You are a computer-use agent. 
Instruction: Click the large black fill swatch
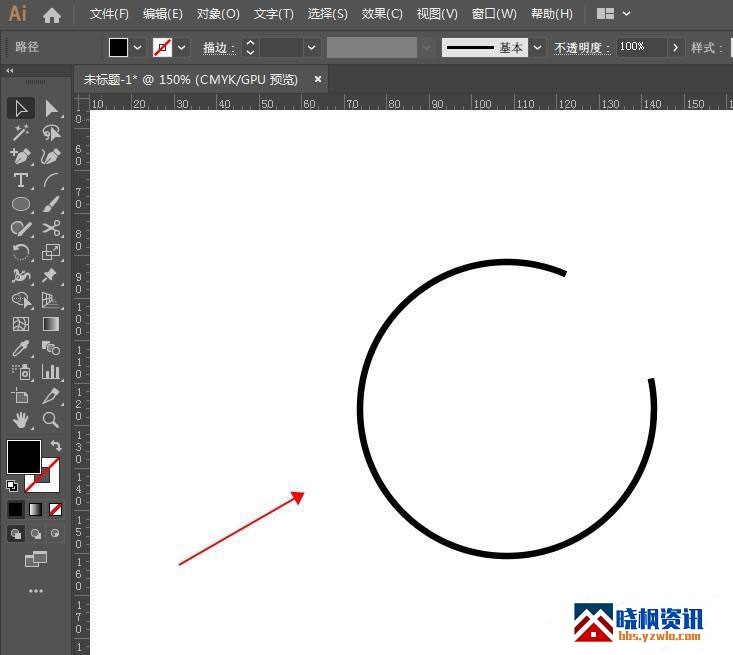24,457
